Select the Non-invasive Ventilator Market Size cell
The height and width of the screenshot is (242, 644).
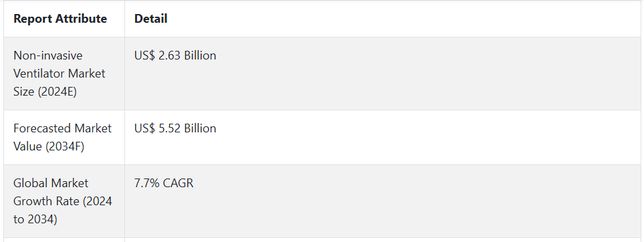(64, 74)
